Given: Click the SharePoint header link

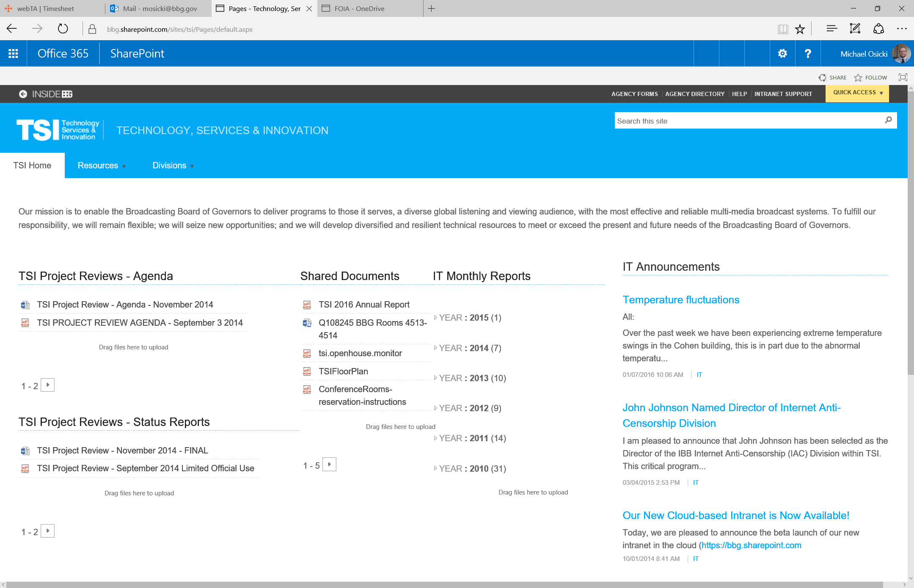Looking at the screenshot, I should tap(137, 53).
